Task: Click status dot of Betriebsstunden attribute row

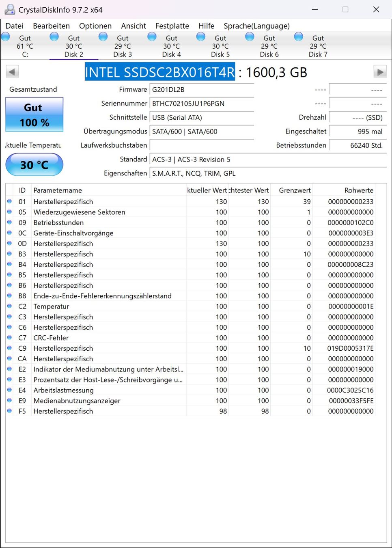Action: coord(9,222)
